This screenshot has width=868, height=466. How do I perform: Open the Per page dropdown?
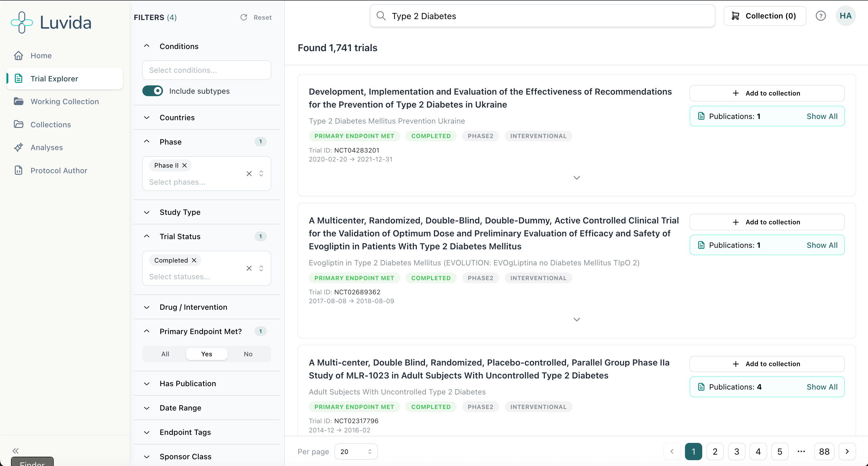coord(356,452)
